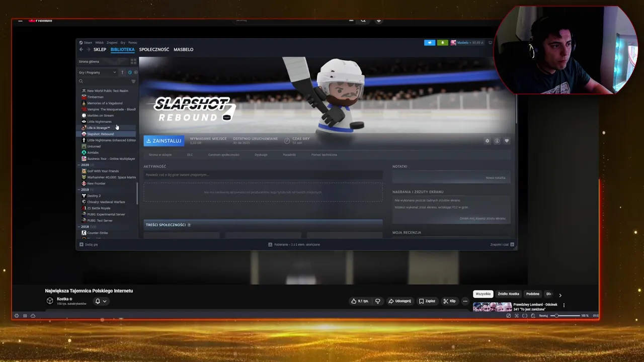Screen dimensions: 644x362
Task: Click the friends and chat icon
Action: tap(512, 244)
